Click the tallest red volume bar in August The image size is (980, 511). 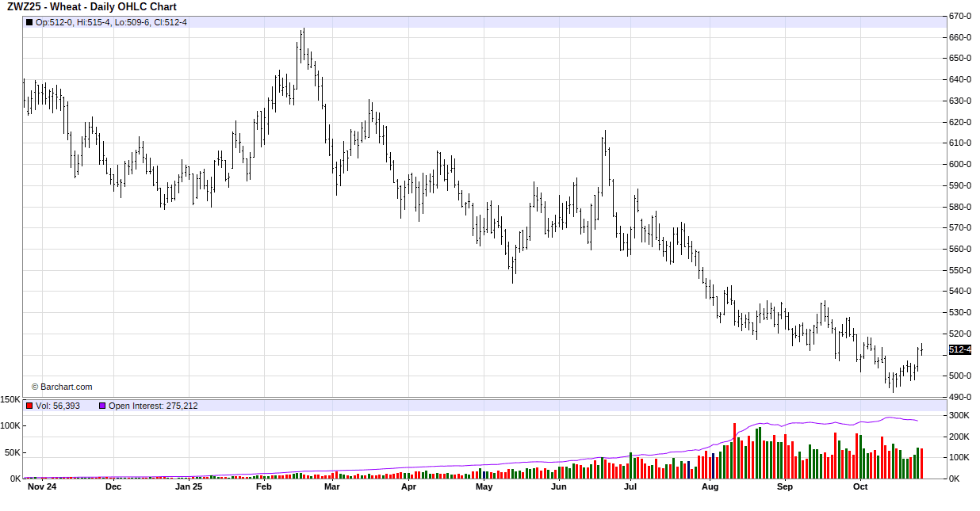tap(735, 450)
